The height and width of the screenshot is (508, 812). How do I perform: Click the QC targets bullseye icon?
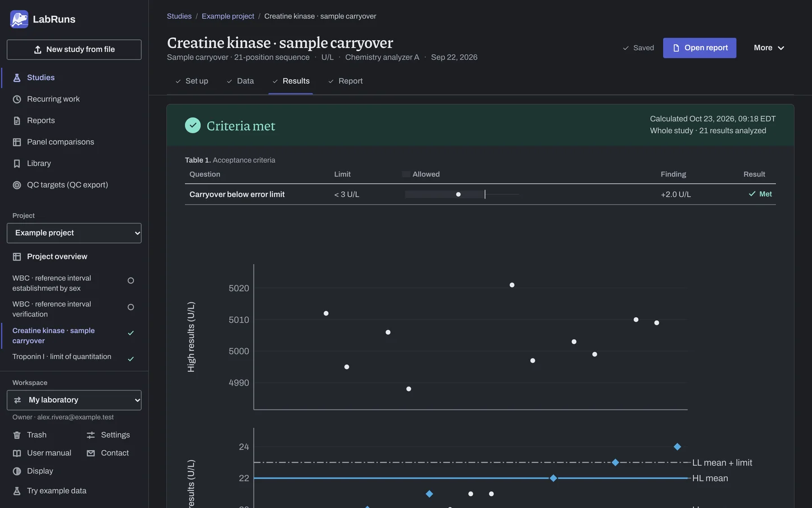pyautogui.click(x=17, y=185)
